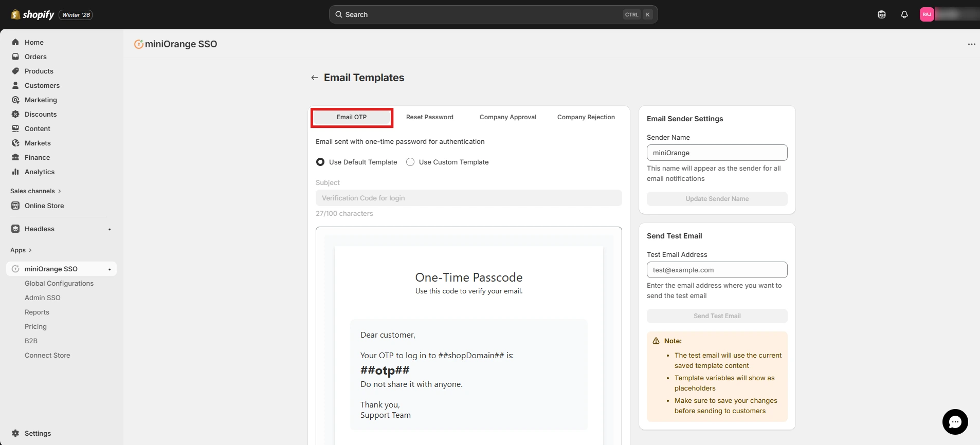Click the miniOrange SSO sidebar icon
Screen dimensions: 980x445
tap(15, 269)
